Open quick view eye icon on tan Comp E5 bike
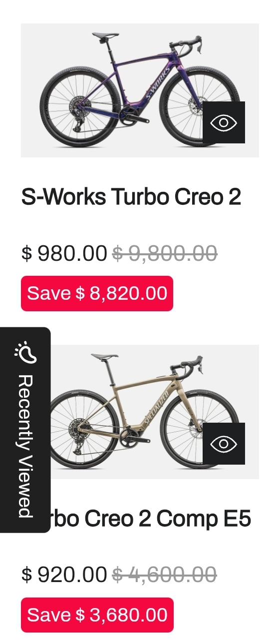The height and width of the screenshot is (644, 273). [x=224, y=444]
